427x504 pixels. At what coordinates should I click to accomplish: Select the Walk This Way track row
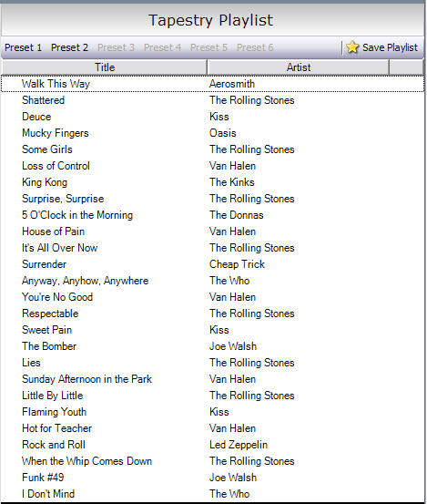212,84
